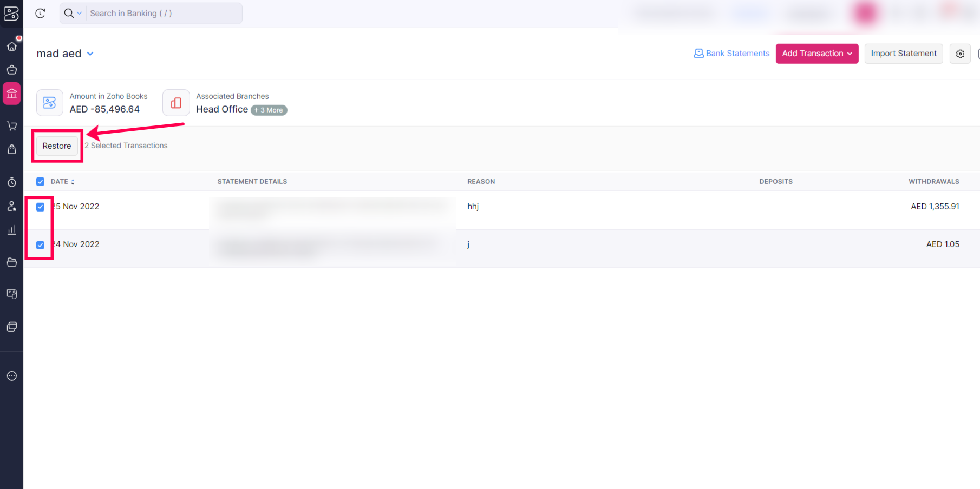The width and height of the screenshot is (980, 489).
Task: Click the 25 Nov 2022 date cell
Action: [75, 207]
